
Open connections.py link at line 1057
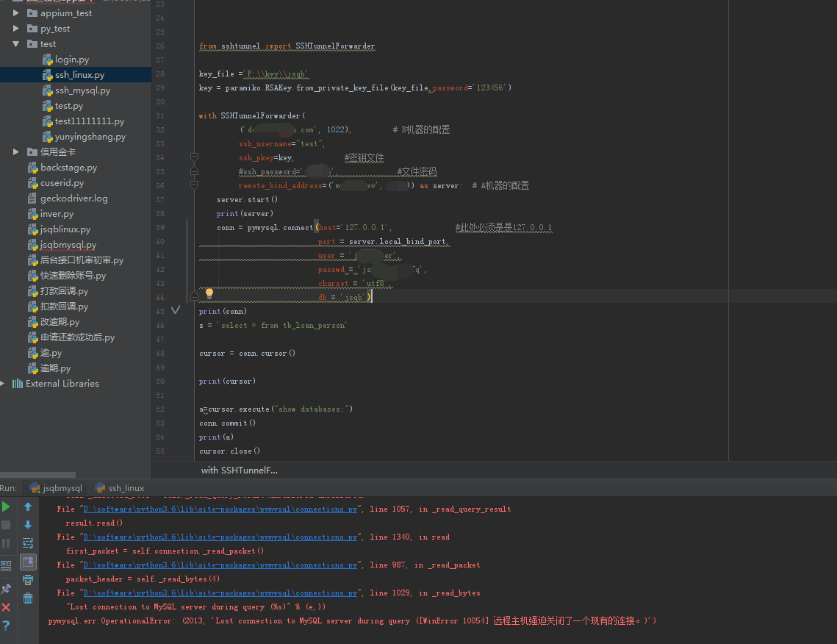pos(220,509)
